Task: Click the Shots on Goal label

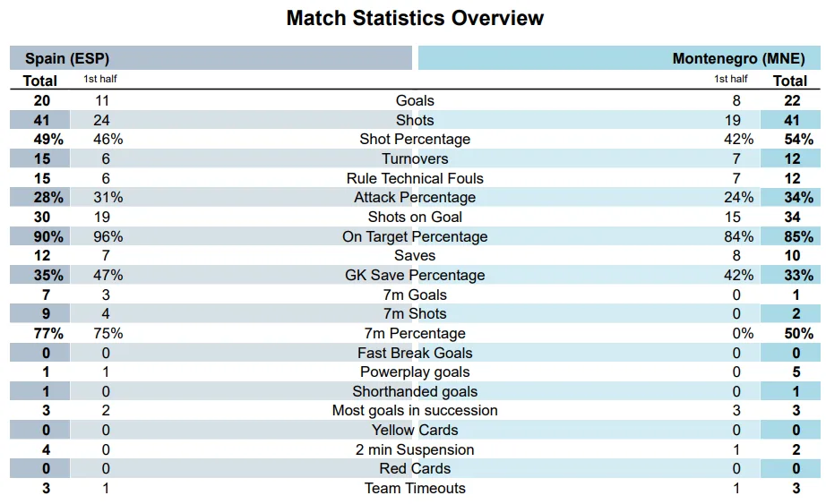Action: pos(415,217)
